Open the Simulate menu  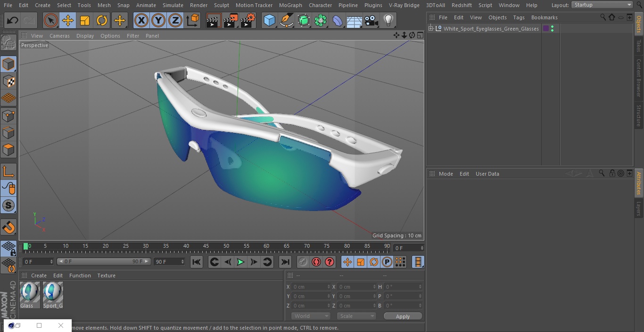point(173,5)
